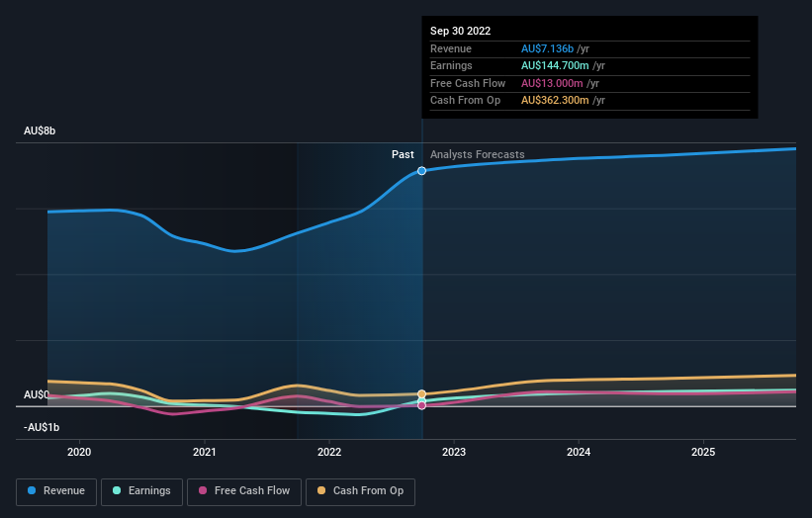
Task: Toggle the Revenue legend button
Action: click(56, 491)
